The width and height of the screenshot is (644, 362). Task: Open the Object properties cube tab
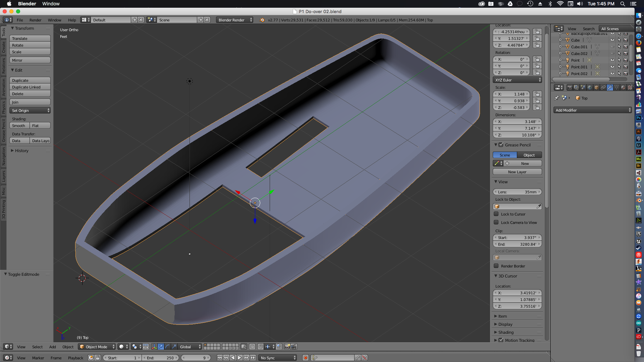click(596, 87)
